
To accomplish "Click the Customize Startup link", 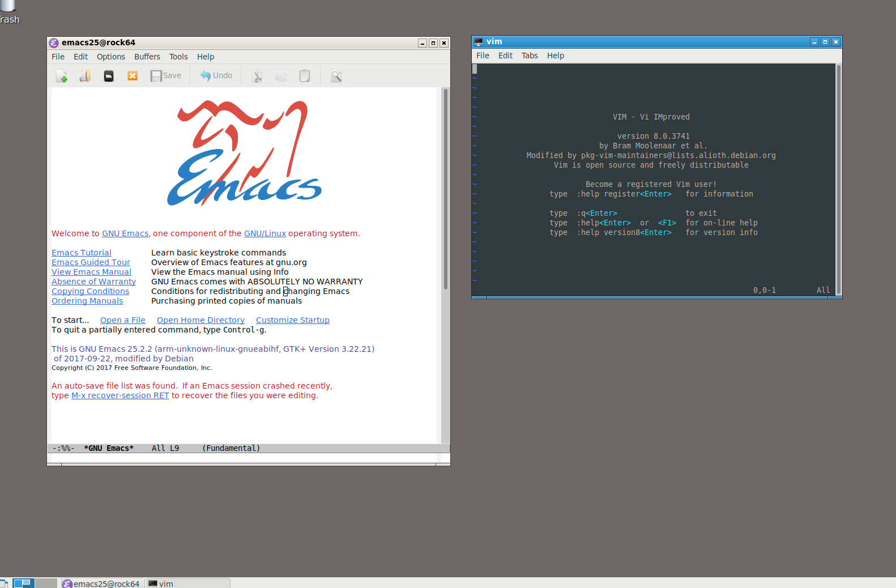I will click(x=292, y=320).
